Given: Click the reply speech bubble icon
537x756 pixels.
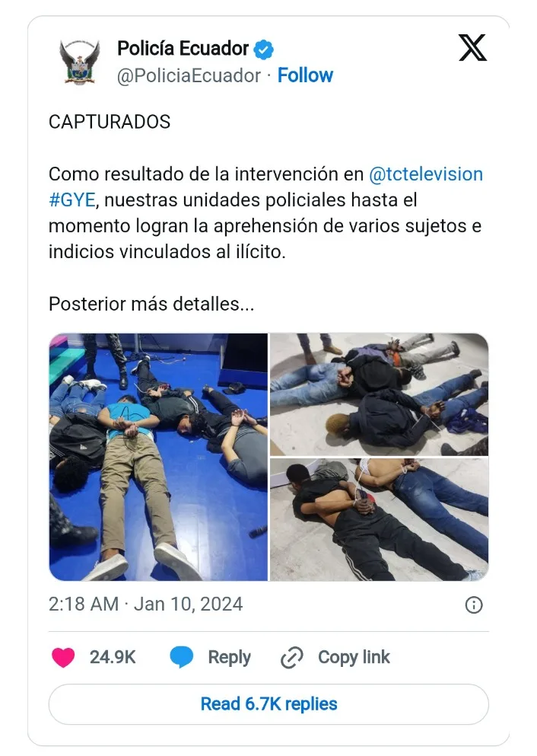Looking at the screenshot, I should point(182,657).
